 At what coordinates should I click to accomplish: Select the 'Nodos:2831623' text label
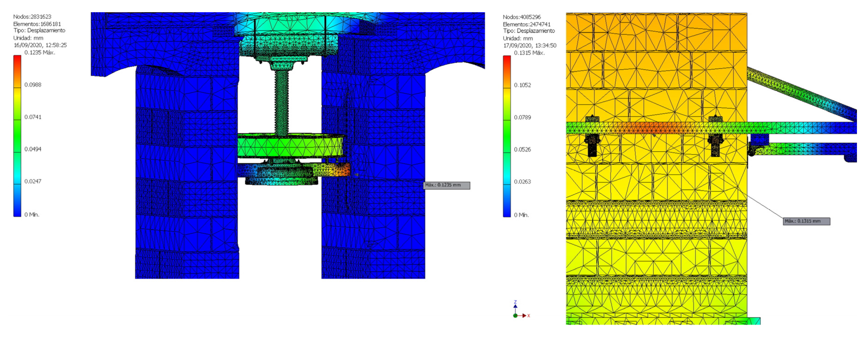pyautogui.click(x=32, y=17)
